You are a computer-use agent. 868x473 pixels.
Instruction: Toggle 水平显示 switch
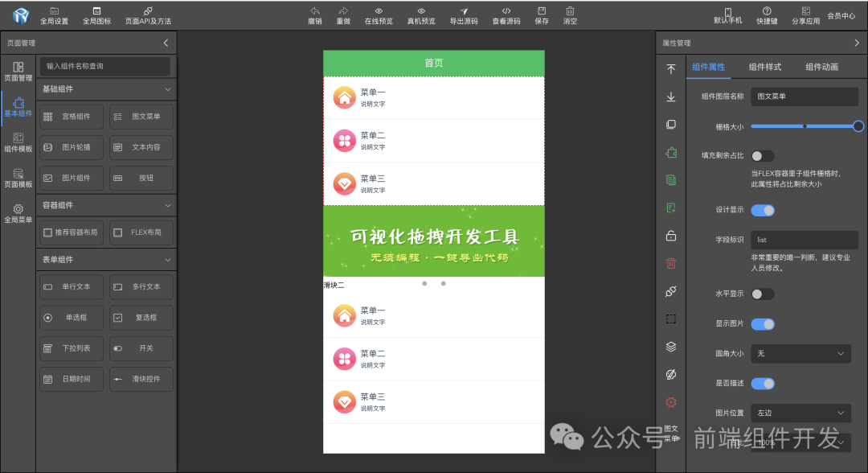click(x=763, y=294)
